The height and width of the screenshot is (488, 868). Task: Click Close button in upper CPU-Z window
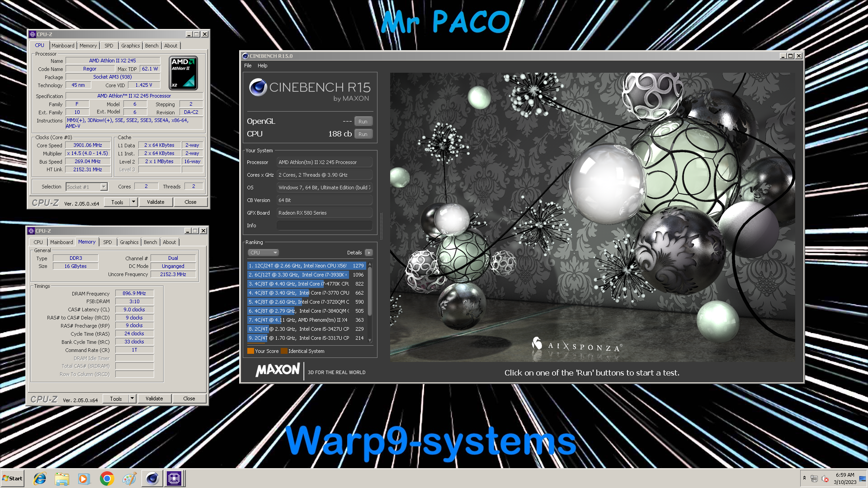pyautogui.click(x=190, y=202)
